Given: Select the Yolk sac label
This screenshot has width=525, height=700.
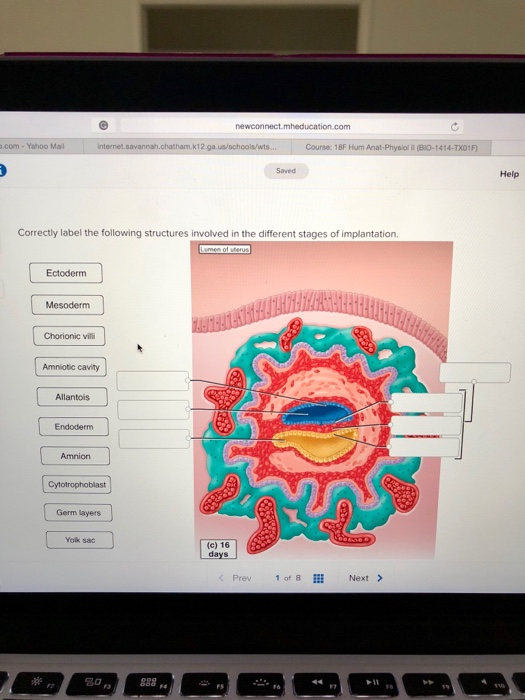Looking at the screenshot, I should (80, 540).
